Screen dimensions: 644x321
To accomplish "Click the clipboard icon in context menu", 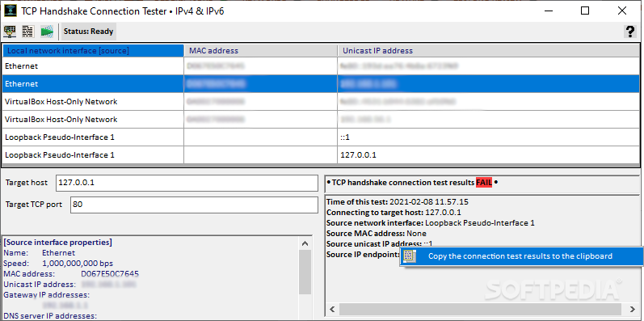I will pos(410,256).
